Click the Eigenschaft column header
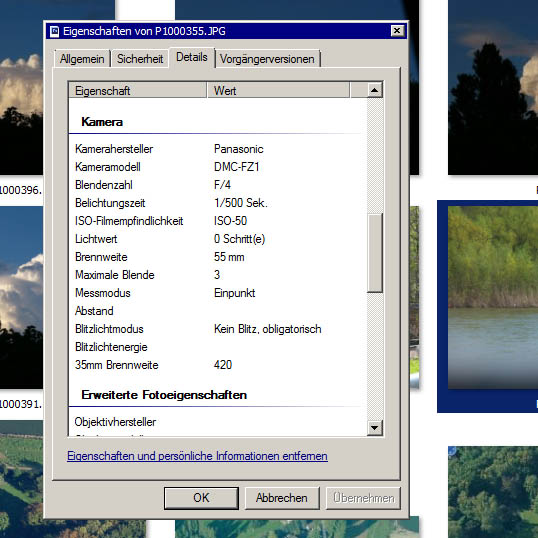The width and height of the screenshot is (538, 538). point(138,91)
